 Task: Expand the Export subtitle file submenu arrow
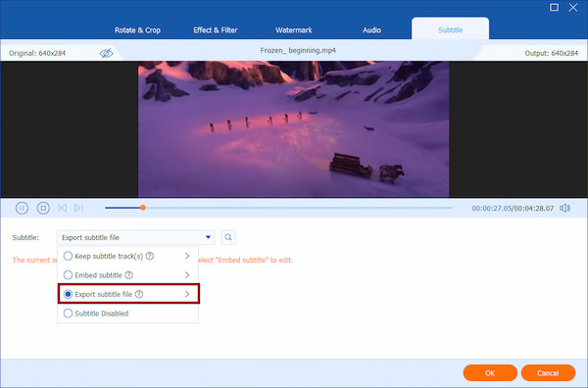click(x=187, y=294)
